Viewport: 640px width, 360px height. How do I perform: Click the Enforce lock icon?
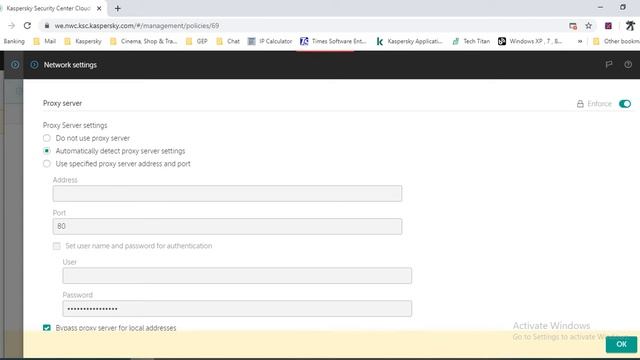point(580,104)
